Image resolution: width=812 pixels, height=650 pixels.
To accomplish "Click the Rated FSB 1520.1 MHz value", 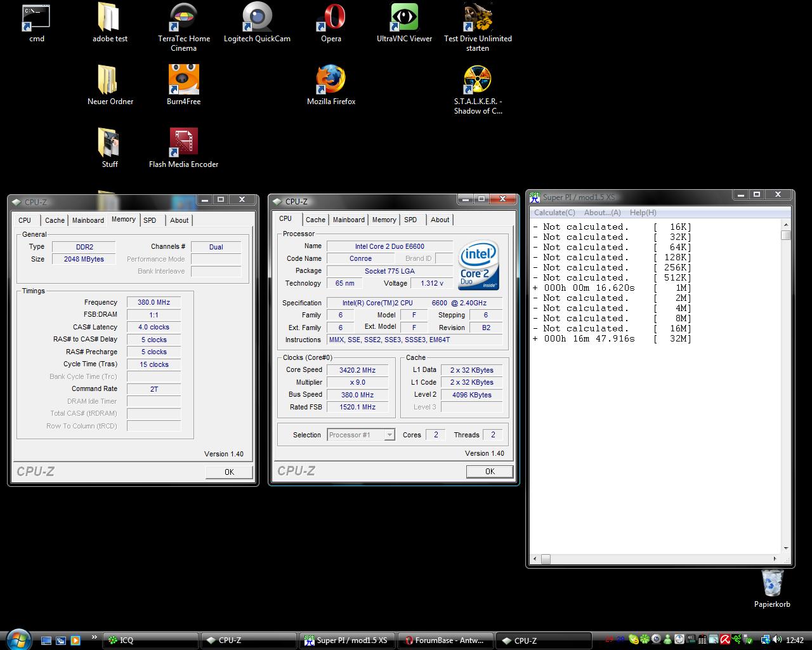I will tap(357, 408).
